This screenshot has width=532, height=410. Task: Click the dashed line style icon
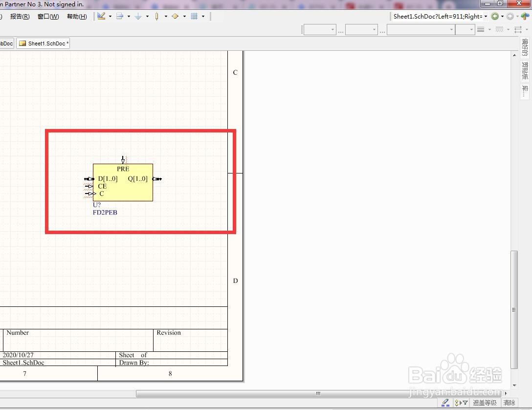click(499, 29)
